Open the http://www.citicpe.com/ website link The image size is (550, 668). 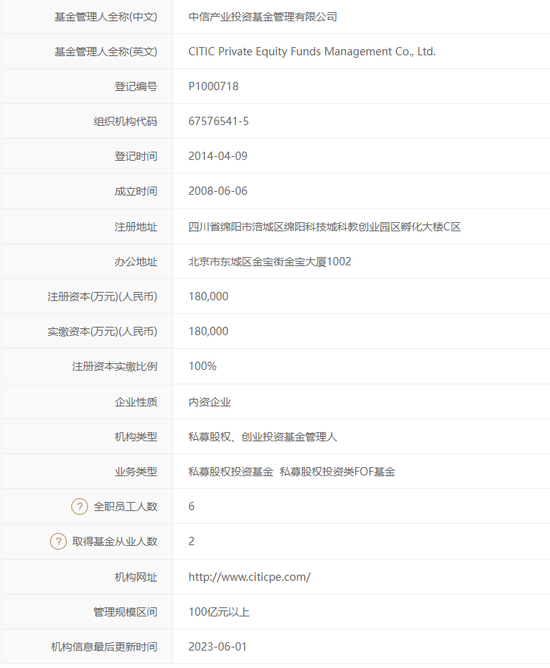point(249,577)
